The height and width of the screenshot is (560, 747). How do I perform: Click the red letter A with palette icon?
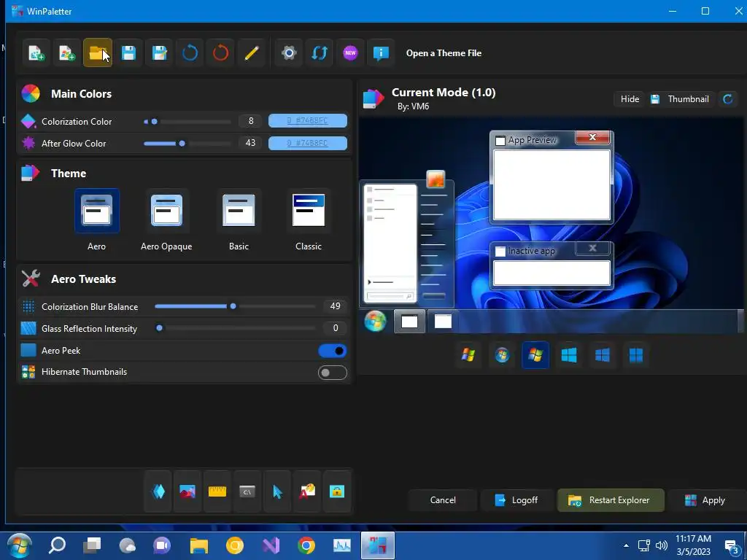(x=307, y=491)
